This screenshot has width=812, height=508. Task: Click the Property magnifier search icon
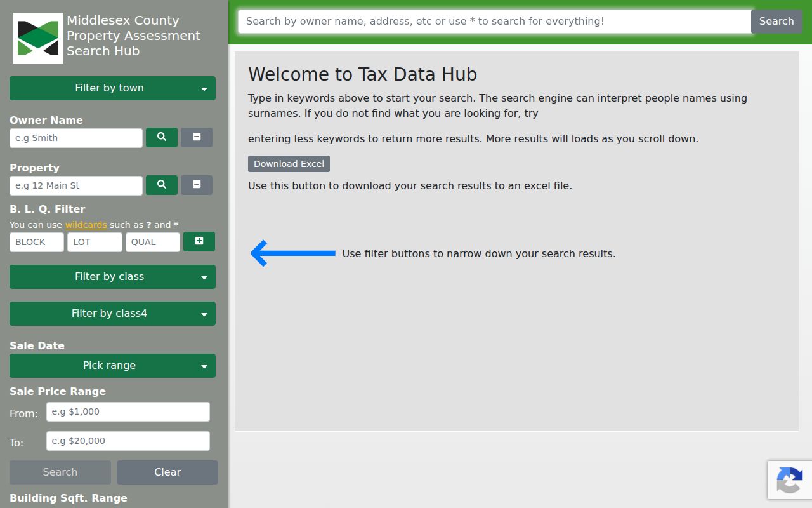point(162,185)
